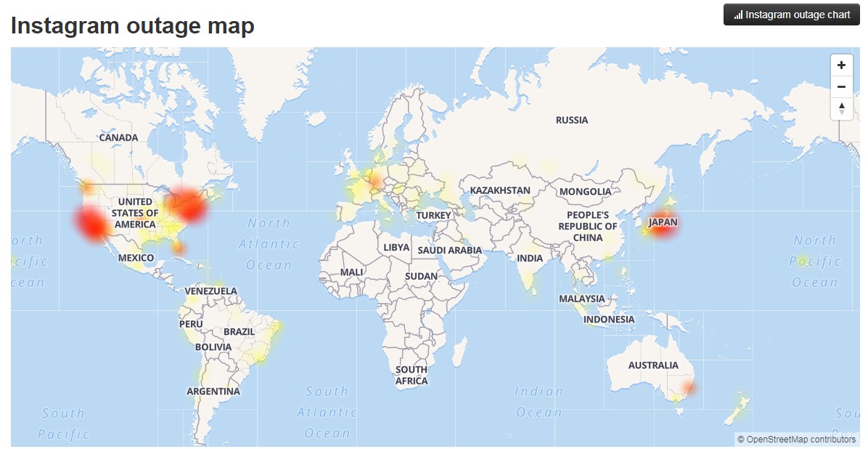Open the OpenStreetMap contributors attribution link
868x449 pixels.
pos(797,439)
